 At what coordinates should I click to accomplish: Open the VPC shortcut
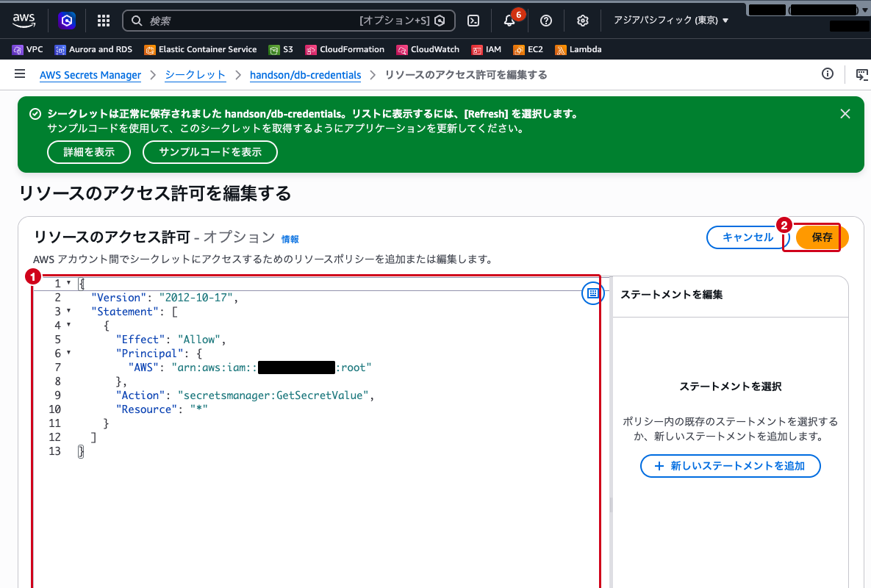(27, 49)
